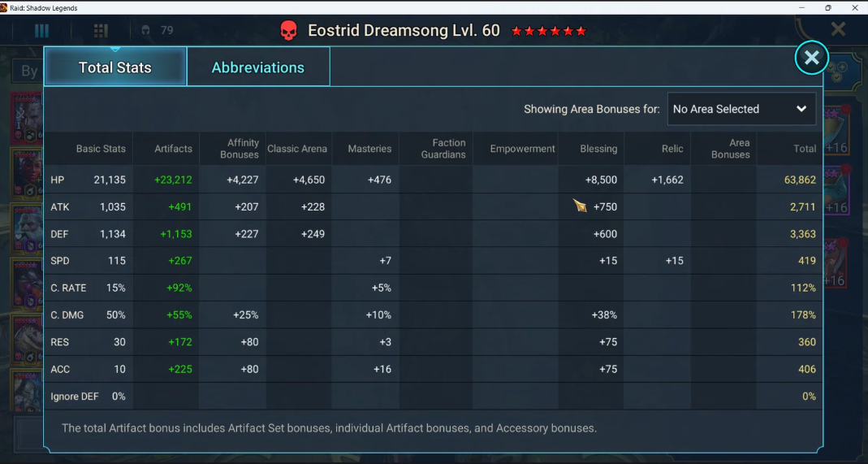The height and width of the screenshot is (464, 868).
Task: Click the Faction Guardians column header
Action: pyautogui.click(x=443, y=149)
